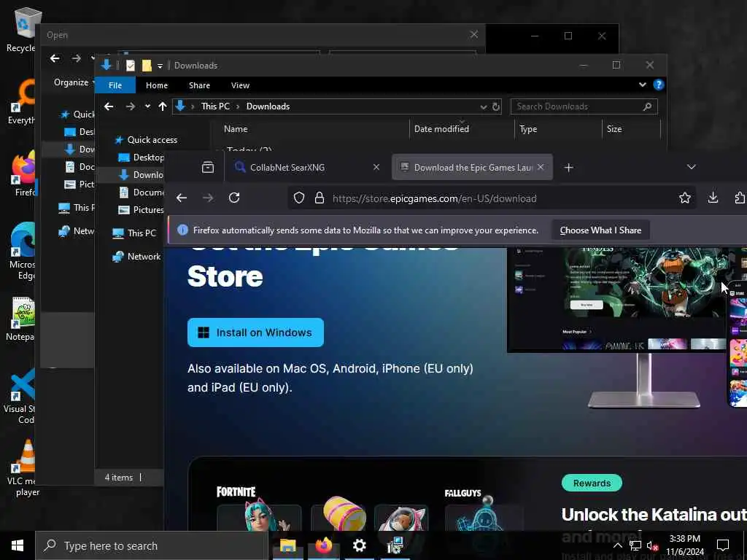Sort by the Name column header
The height and width of the screenshot is (560, 747).
pos(236,129)
